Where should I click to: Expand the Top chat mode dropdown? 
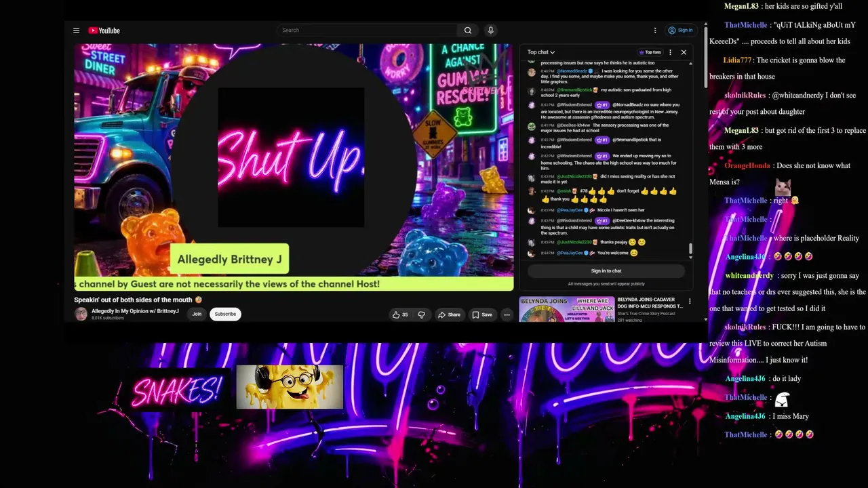pyautogui.click(x=541, y=52)
